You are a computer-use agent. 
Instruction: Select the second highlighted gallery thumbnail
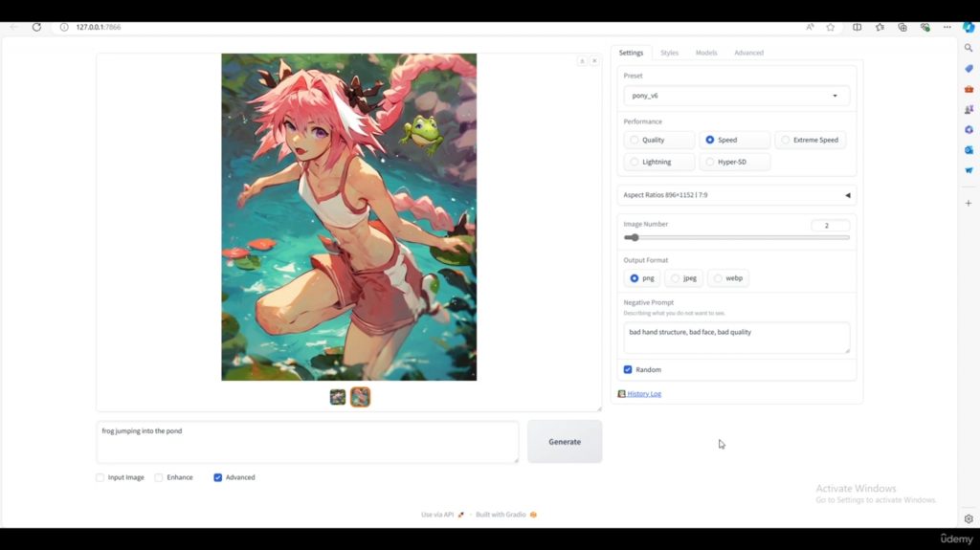coord(360,397)
